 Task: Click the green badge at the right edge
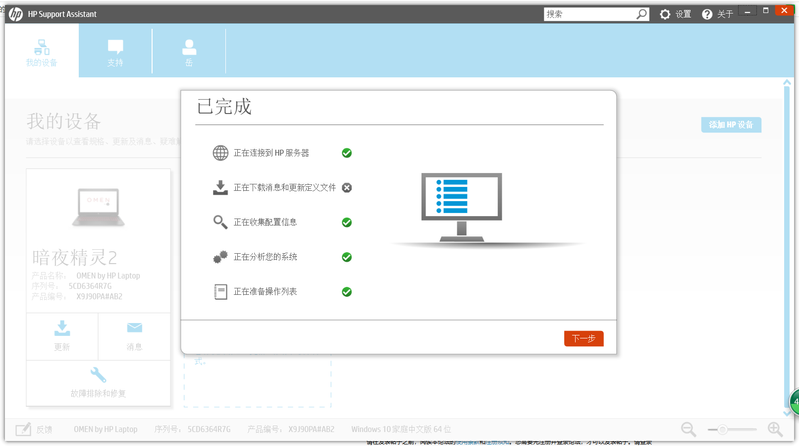(795, 402)
